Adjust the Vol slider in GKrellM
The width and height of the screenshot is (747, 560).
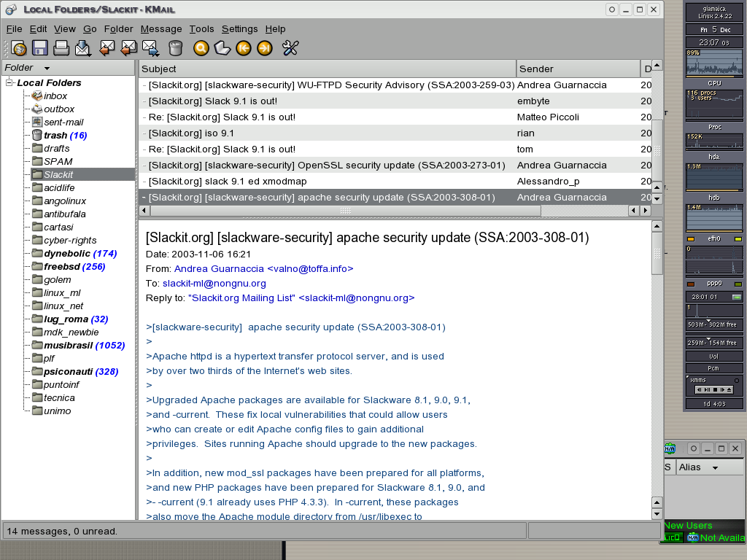[x=714, y=356]
